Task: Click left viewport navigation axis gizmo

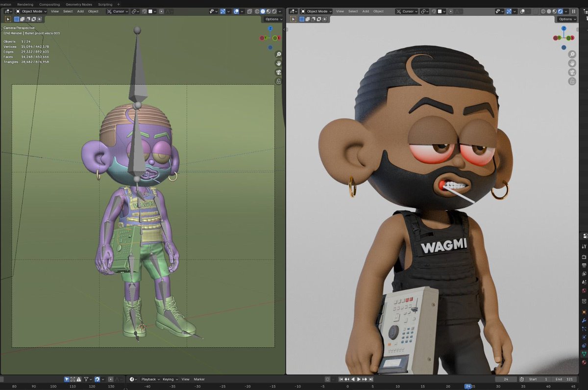Action: tap(270, 38)
